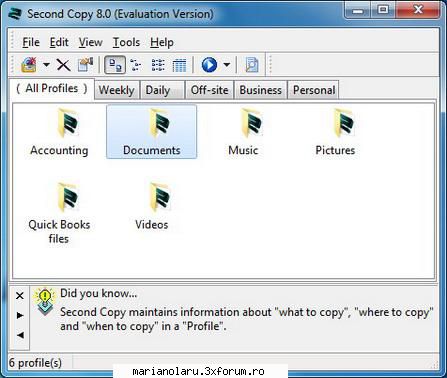Viewport: 447px width, 378px height.
Task: Select the All Profiles tab
Action: (x=52, y=89)
